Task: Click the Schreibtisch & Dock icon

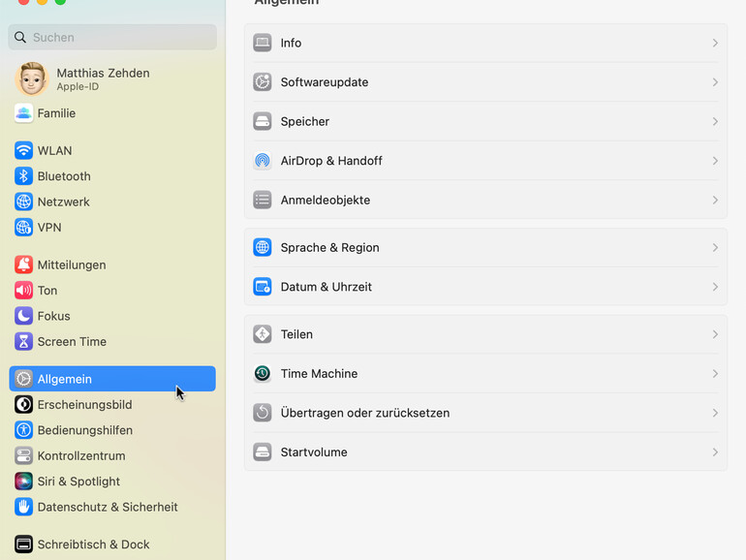Action: (x=23, y=544)
